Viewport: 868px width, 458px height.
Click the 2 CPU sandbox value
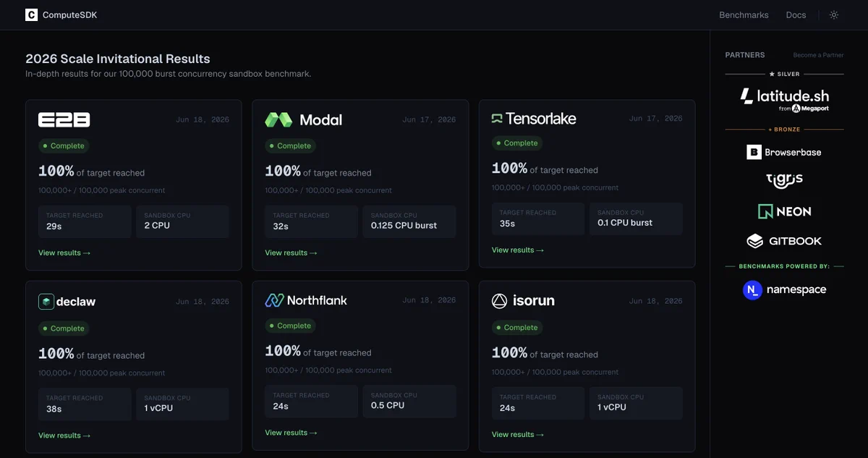157,226
